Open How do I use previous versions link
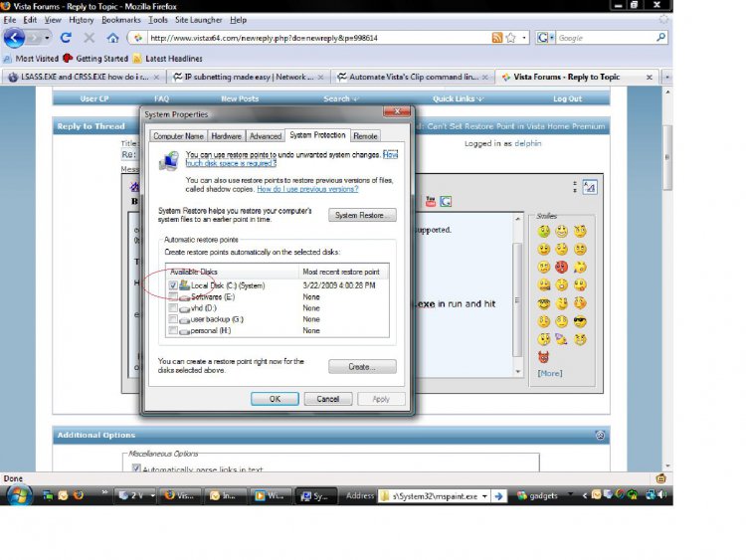The image size is (746, 560). tap(307, 189)
